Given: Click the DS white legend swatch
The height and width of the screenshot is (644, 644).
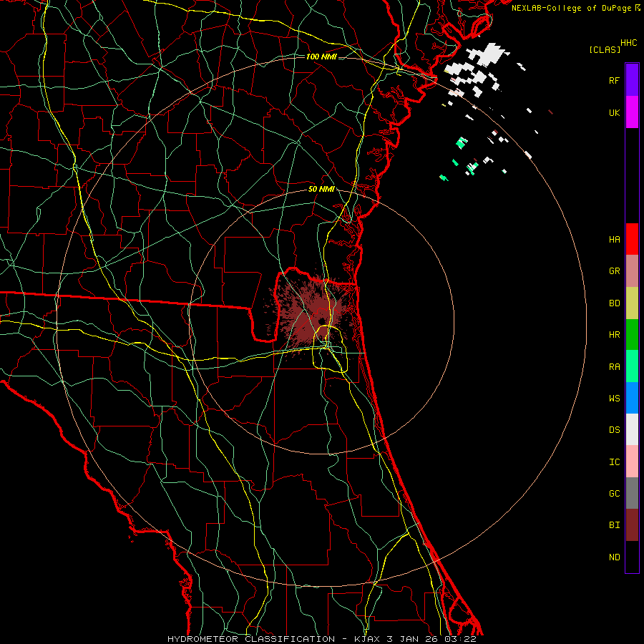Looking at the screenshot, I should pyautogui.click(x=632, y=429).
